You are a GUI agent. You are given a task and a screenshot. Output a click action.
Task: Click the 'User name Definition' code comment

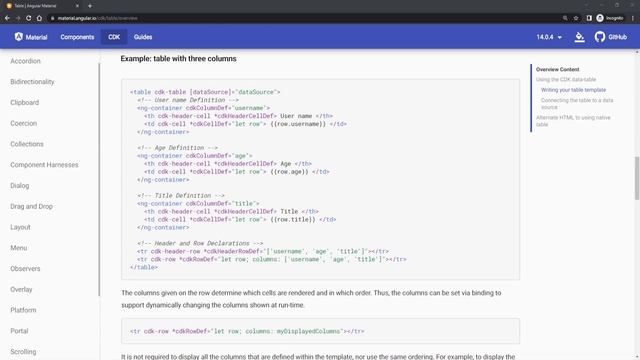pyautogui.click(x=188, y=100)
